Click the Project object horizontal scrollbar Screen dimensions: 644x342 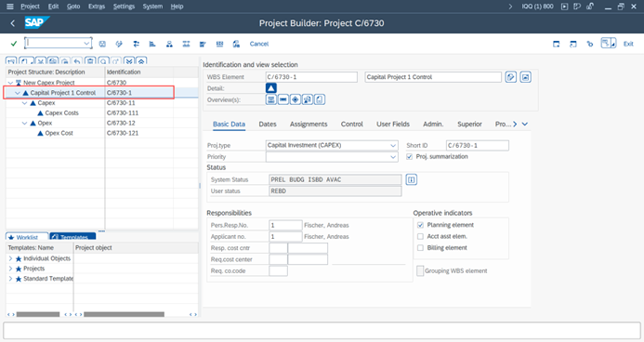click(x=124, y=314)
